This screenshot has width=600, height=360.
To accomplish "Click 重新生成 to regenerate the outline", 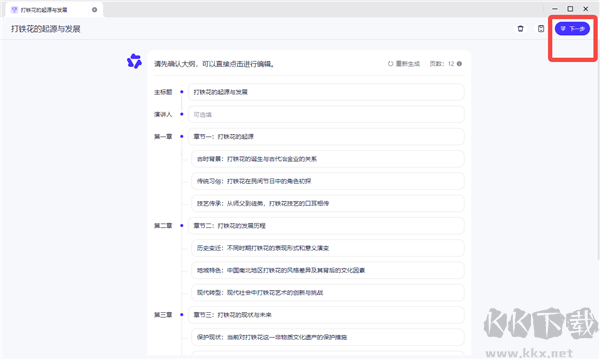I will (404, 64).
